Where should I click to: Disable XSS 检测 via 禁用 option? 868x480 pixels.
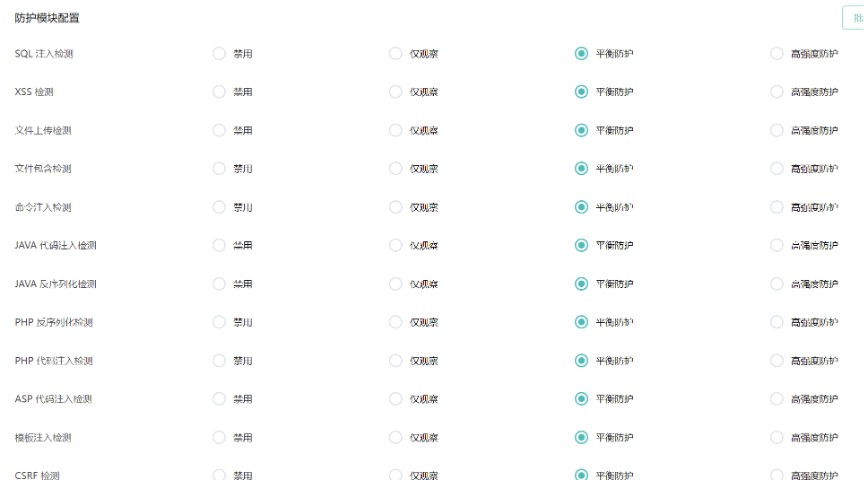click(x=219, y=92)
